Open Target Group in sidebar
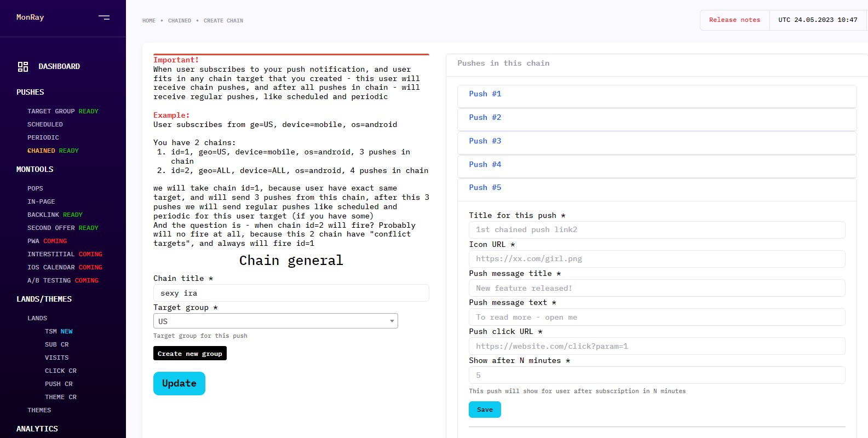 pyautogui.click(x=63, y=111)
